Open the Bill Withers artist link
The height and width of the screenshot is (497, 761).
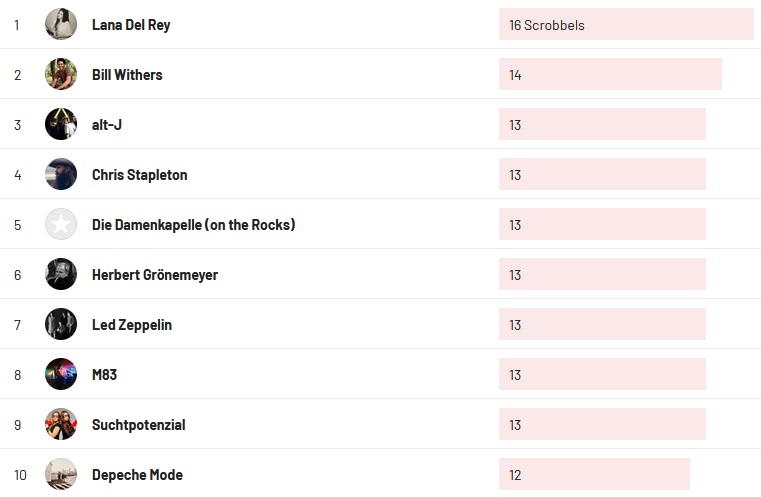point(127,75)
